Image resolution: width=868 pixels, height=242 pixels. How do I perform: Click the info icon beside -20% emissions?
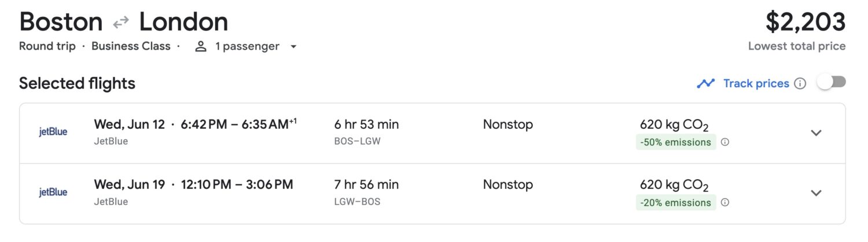coord(725,203)
